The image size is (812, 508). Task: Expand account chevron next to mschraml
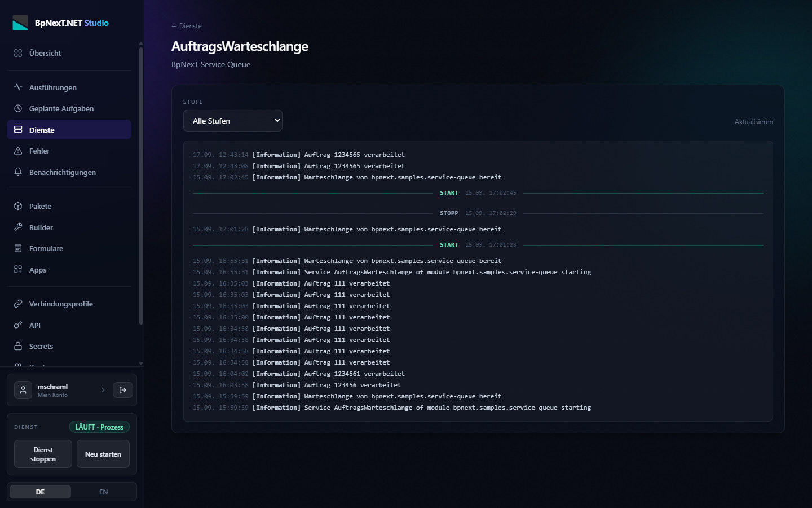(x=103, y=390)
